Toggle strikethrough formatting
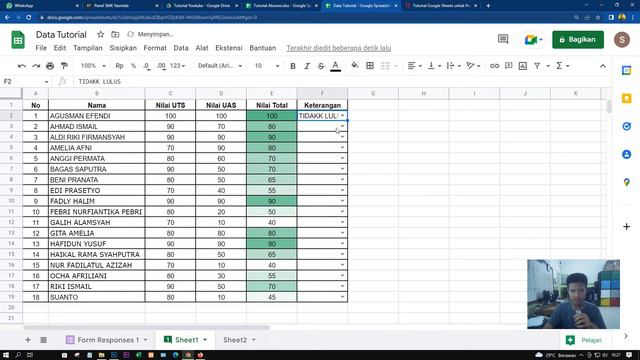The height and width of the screenshot is (360, 640). (x=321, y=66)
